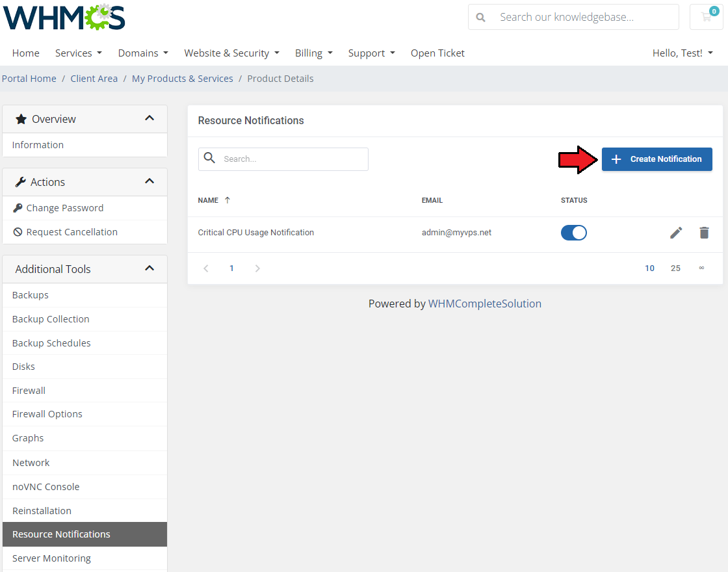Open the Hello, Test! account dropdown
The height and width of the screenshot is (572, 728).
click(682, 53)
